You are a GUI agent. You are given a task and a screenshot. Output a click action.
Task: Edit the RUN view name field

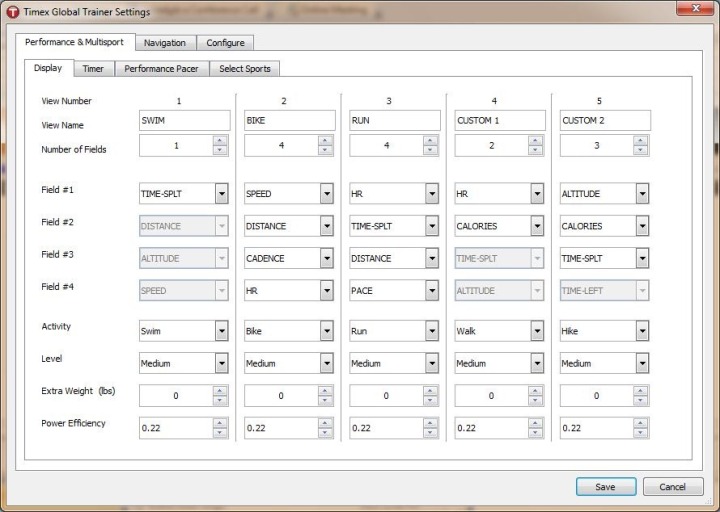395,120
